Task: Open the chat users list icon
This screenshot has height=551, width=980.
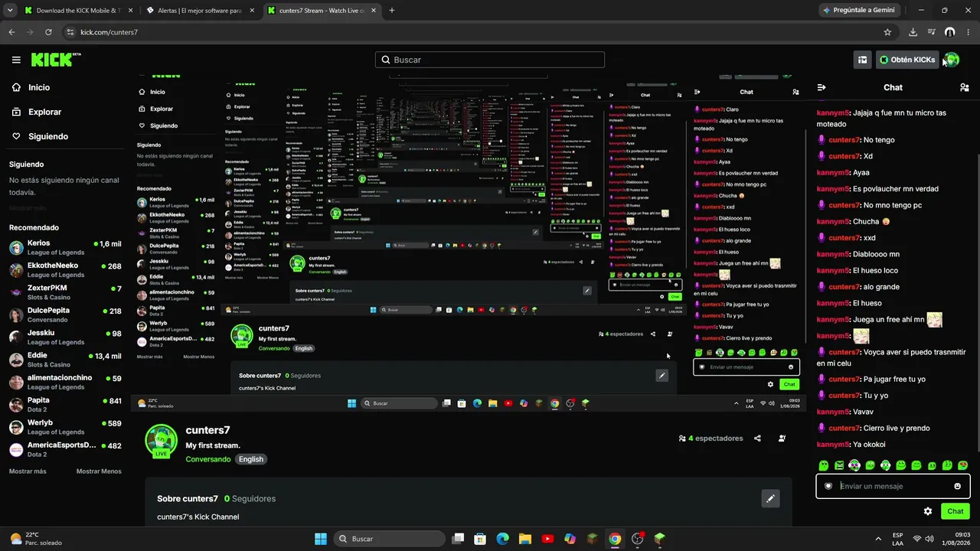Action: pyautogui.click(x=964, y=87)
